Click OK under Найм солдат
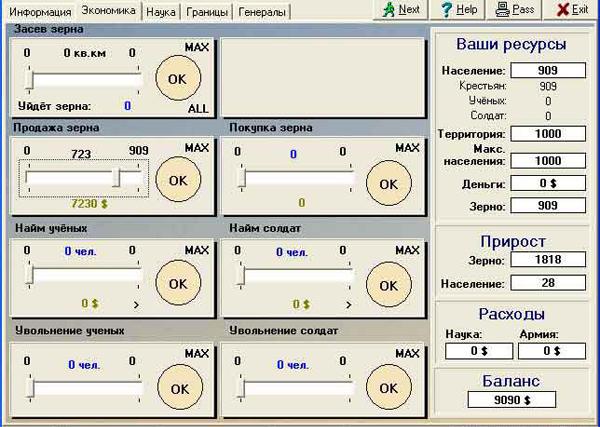600x427 pixels. pos(388,283)
